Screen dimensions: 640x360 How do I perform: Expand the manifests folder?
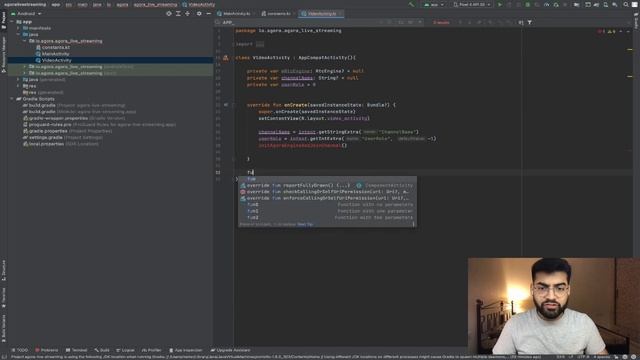(18, 28)
